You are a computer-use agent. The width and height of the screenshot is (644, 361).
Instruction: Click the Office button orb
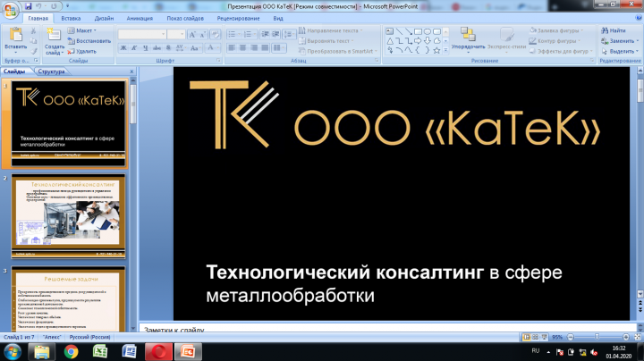click(x=10, y=10)
